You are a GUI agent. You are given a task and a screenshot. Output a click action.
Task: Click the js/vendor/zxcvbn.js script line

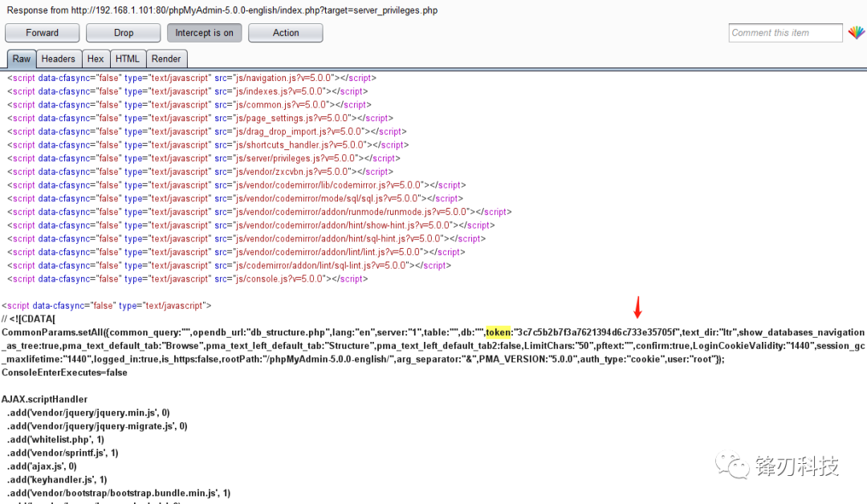pos(200,171)
